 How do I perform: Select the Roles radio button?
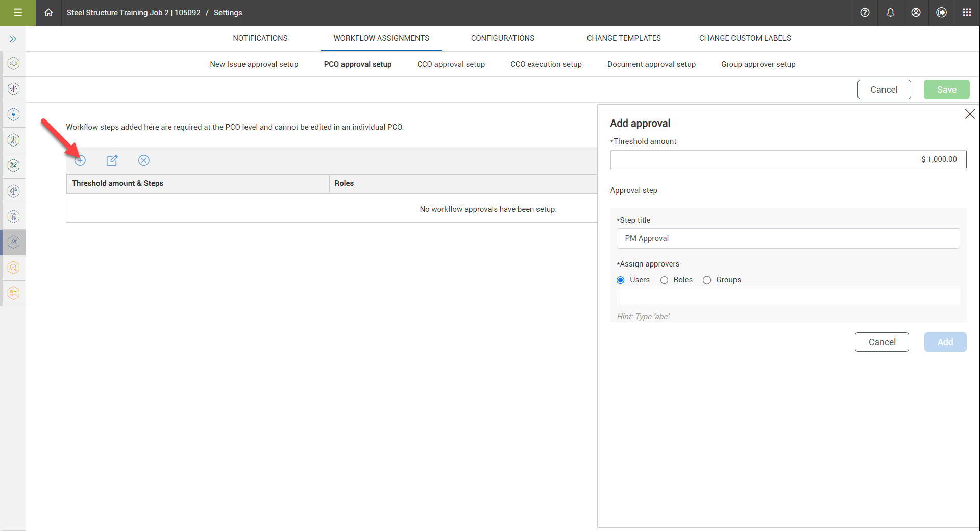point(664,280)
